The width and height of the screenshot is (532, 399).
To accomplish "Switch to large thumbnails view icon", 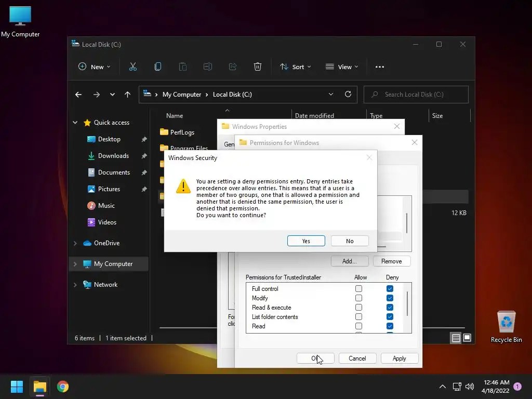I will tap(467, 338).
